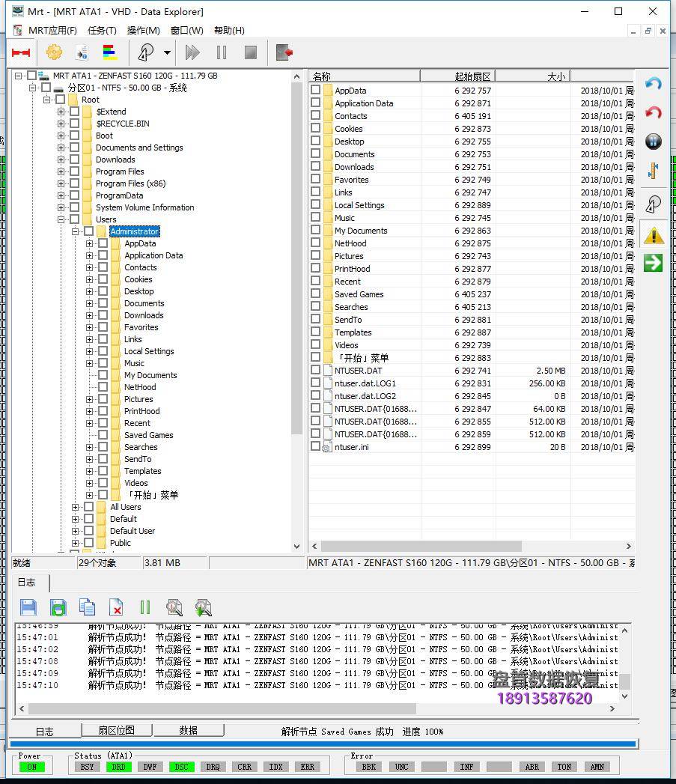676x784 pixels.
Task: Open the 窗口(W) menu
Action: (187, 31)
